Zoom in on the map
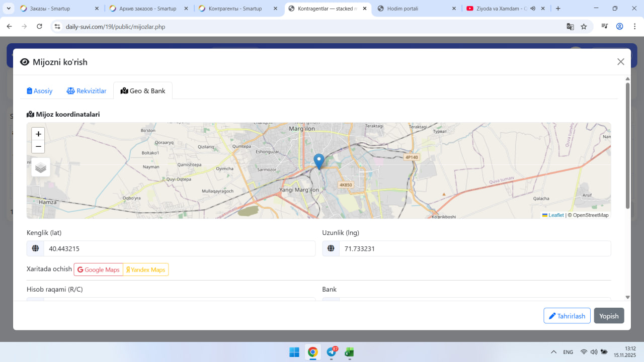 (x=38, y=134)
